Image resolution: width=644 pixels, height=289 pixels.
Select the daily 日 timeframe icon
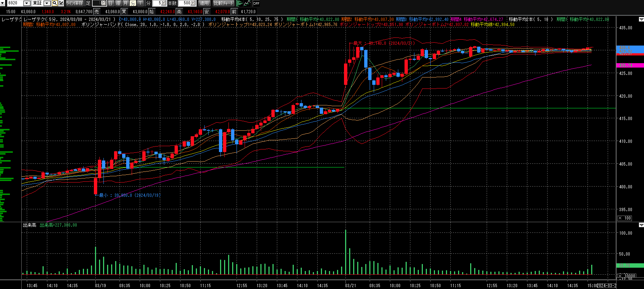click(x=111, y=3)
